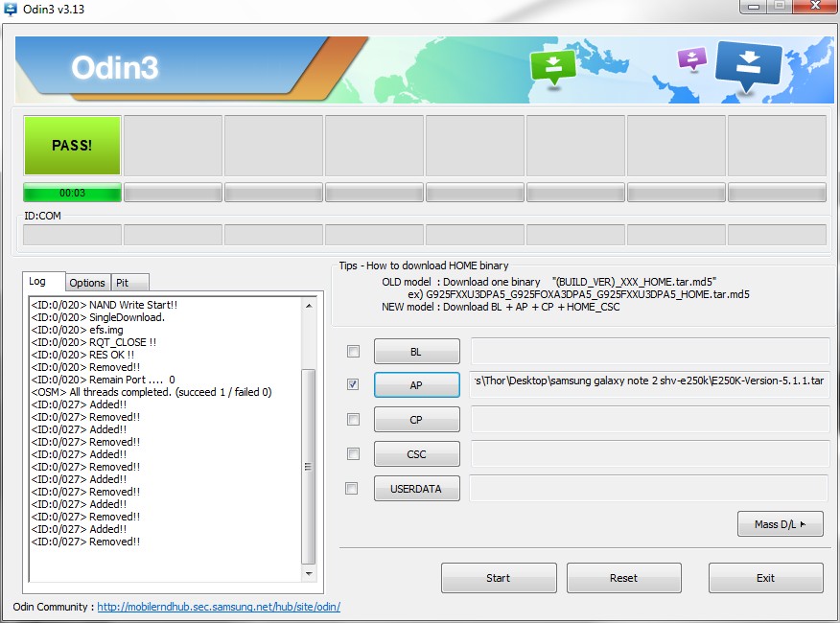
Task: Click the log scrollbar up arrow
Action: [309, 306]
